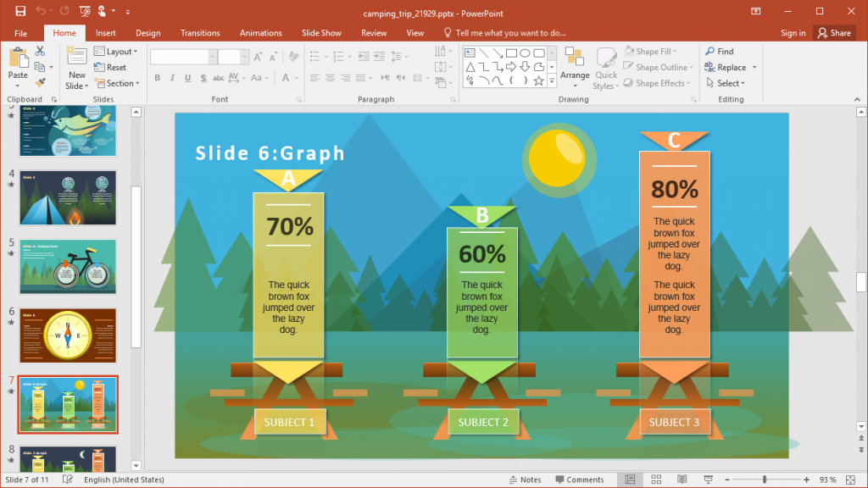Open the Slide Show tab
This screenshot has width=868, height=488.
pyautogui.click(x=320, y=32)
